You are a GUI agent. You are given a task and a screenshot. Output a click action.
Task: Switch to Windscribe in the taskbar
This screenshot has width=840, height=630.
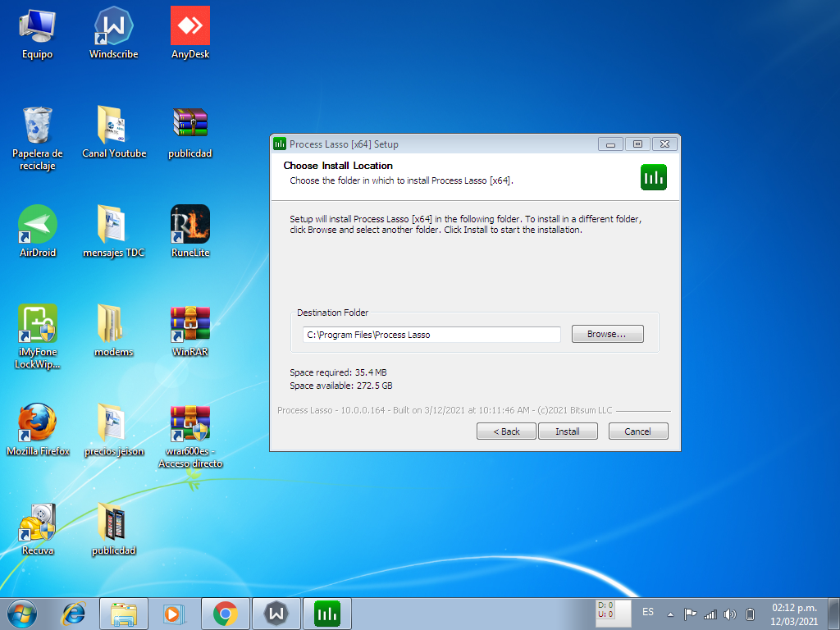tap(276, 614)
